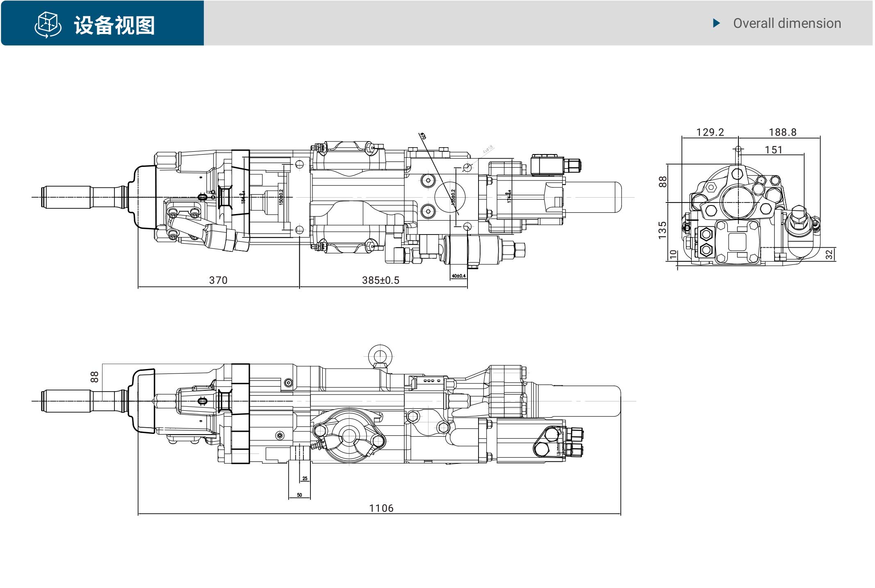Viewport: 875px width, 588px height.
Task: Select the 10 dimension in end view
Action: (673, 255)
